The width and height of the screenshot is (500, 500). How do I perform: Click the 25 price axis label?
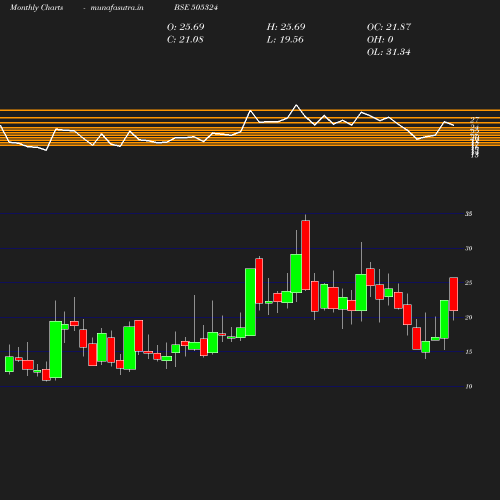(469, 283)
